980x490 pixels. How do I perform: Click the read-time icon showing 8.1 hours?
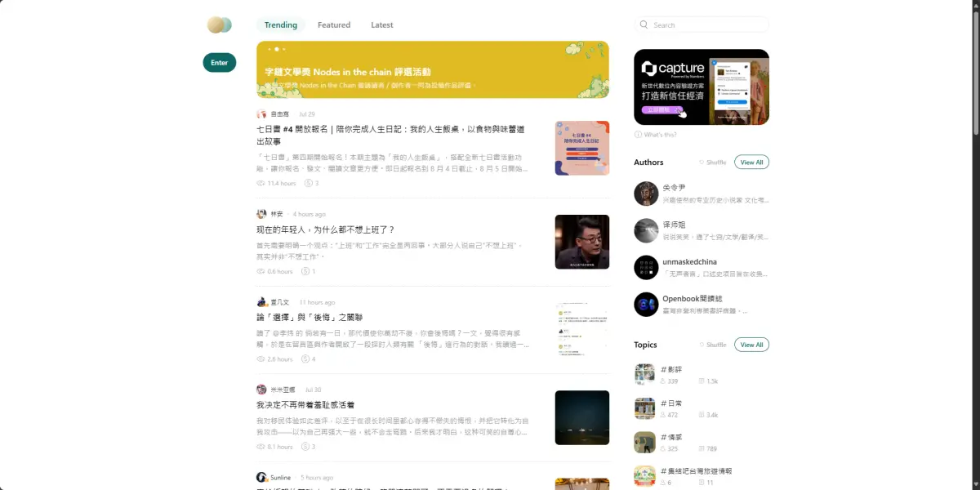click(x=261, y=447)
